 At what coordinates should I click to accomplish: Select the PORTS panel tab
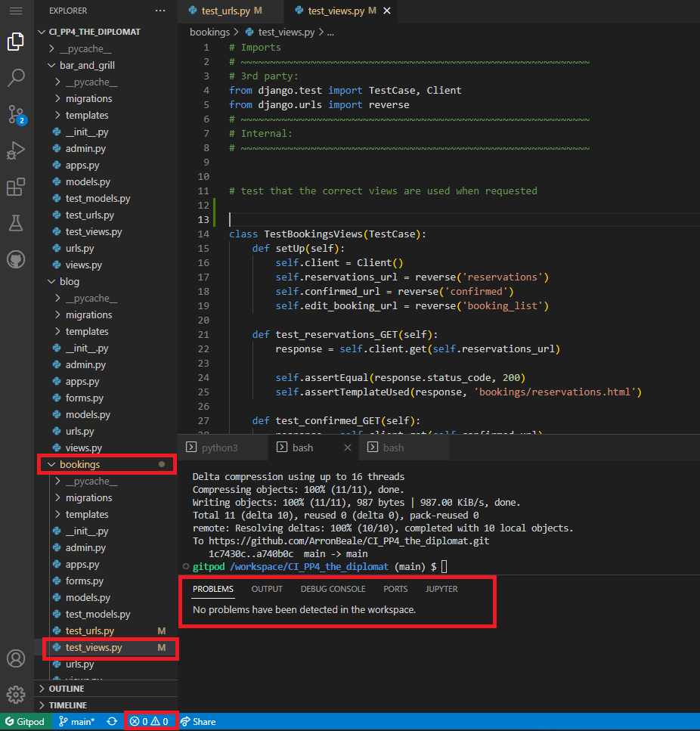click(x=395, y=589)
